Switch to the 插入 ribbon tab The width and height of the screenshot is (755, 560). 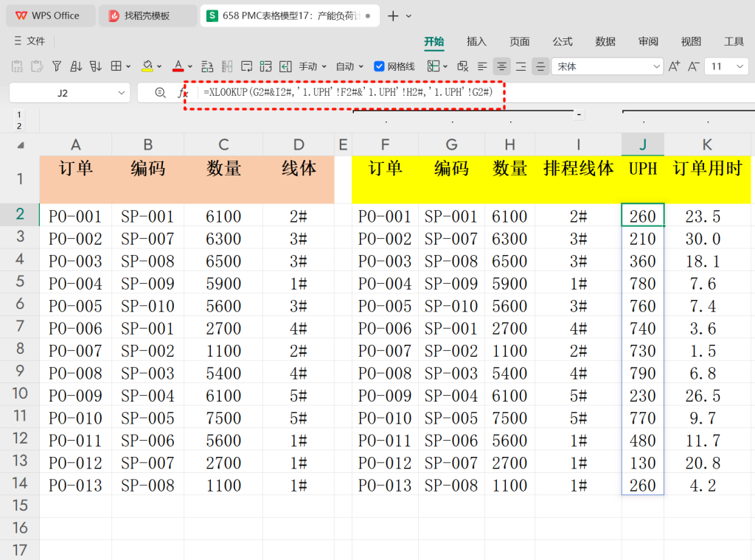point(477,41)
